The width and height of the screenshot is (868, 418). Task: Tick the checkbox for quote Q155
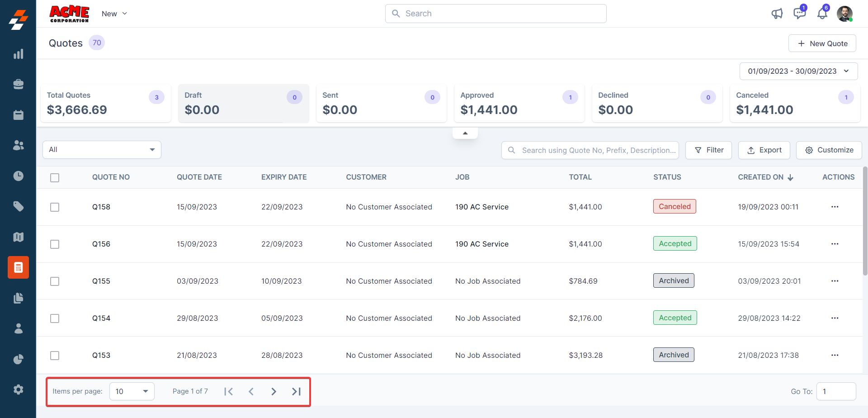tap(55, 281)
